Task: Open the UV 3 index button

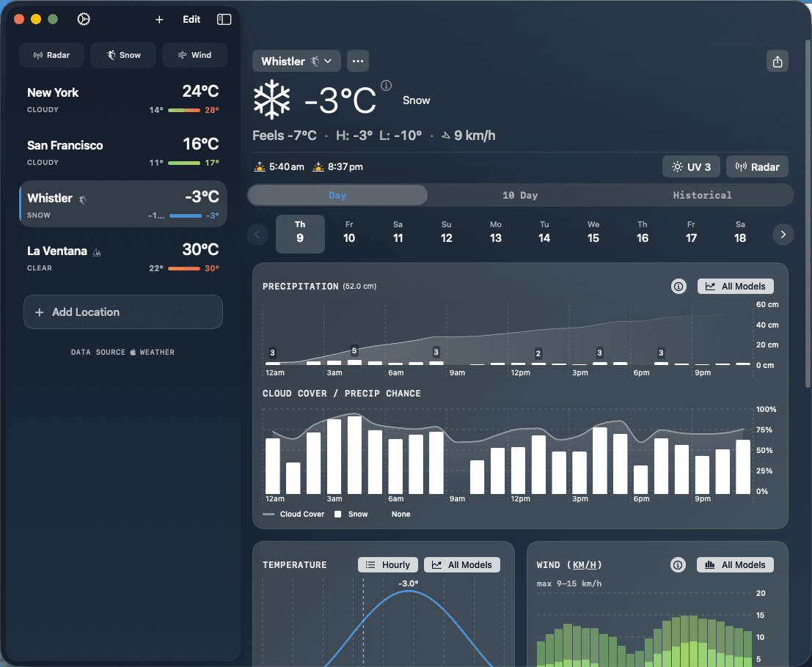Action: coord(691,166)
